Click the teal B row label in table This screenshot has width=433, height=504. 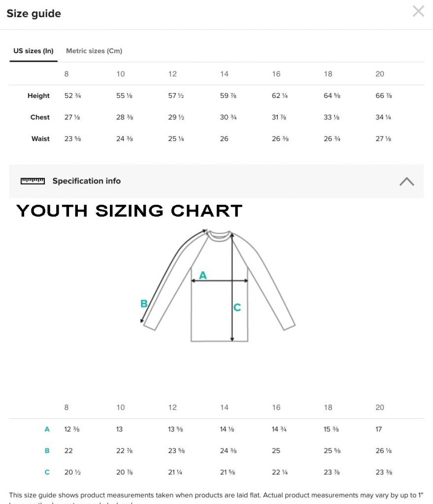(47, 451)
